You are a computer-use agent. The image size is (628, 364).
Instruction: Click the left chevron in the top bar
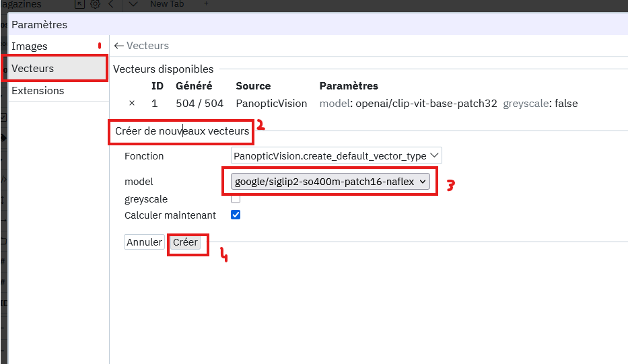[x=111, y=4]
